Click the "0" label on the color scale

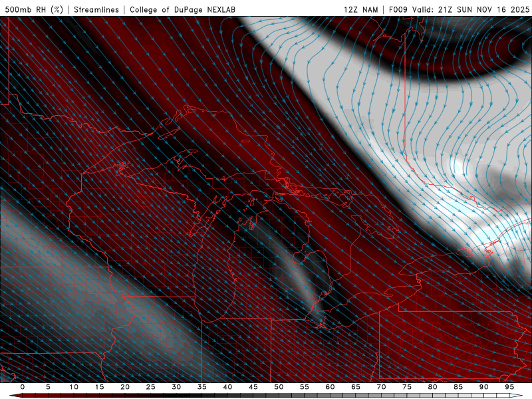coord(23,387)
